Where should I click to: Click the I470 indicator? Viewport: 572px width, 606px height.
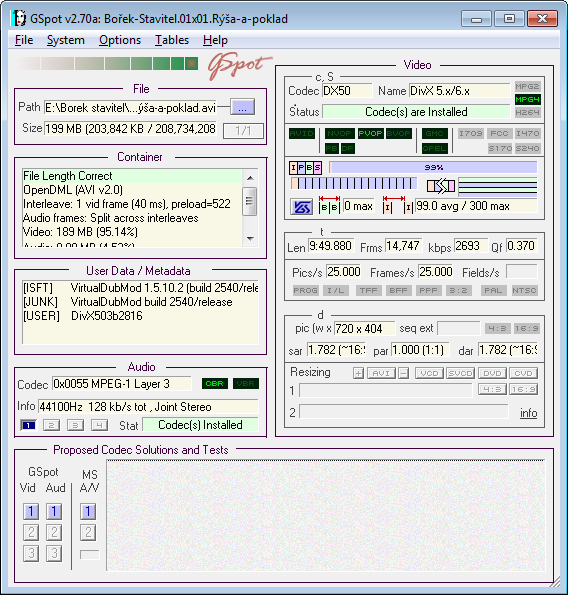pos(528,134)
